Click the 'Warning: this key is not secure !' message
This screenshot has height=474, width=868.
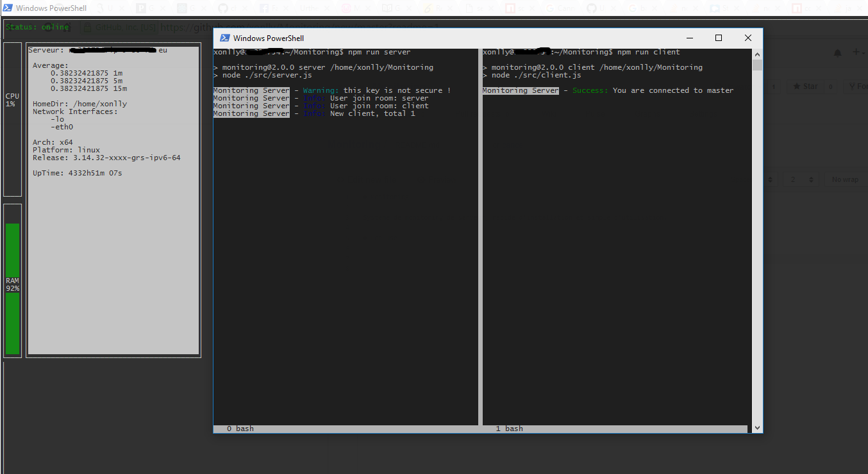[377, 90]
